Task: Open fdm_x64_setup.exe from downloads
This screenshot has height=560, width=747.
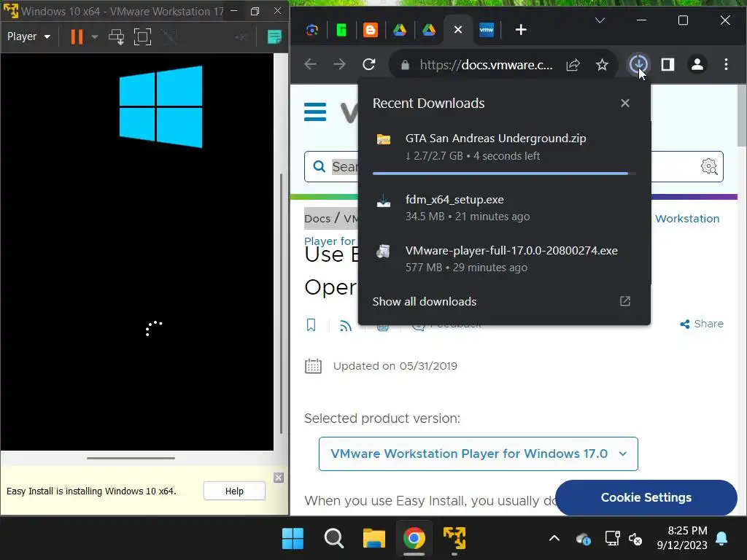Action: (x=504, y=208)
